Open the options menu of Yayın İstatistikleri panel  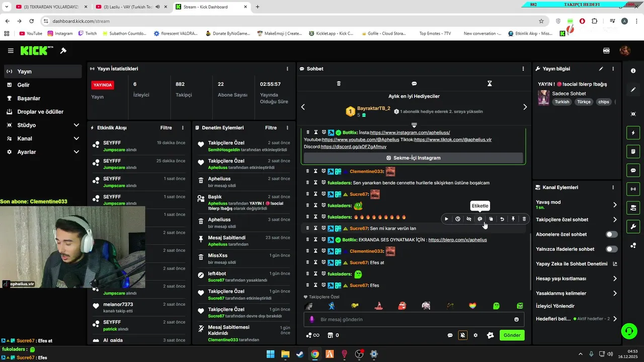[x=287, y=69]
